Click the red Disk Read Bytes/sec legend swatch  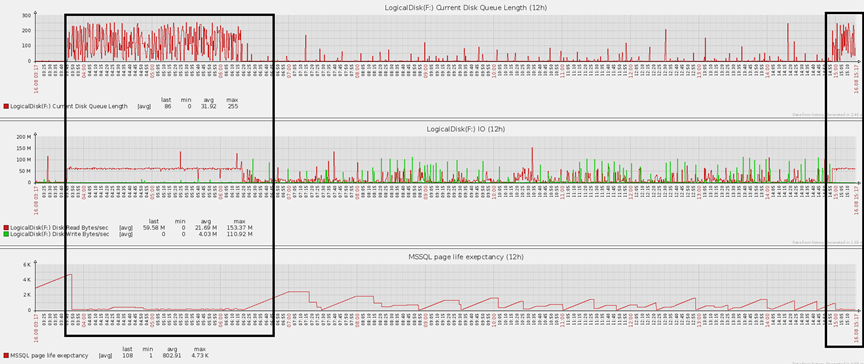[x=6, y=228]
